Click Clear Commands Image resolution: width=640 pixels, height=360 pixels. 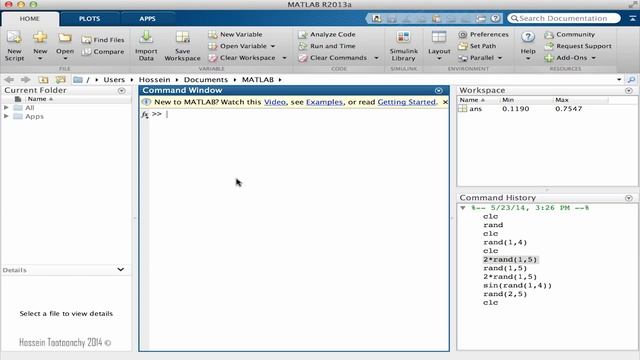click(333, 58)
